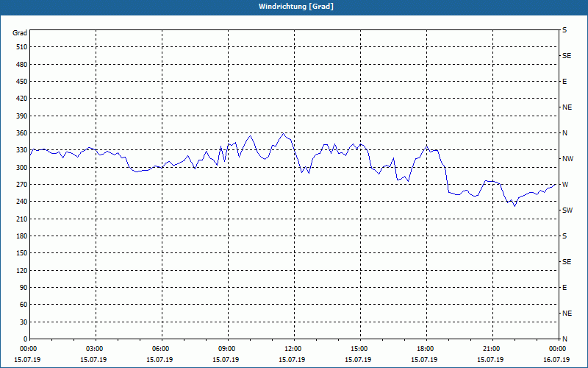Click the 'NW' compass label
This screenshot has height=368, width=588.
click(x=567, y=159)
